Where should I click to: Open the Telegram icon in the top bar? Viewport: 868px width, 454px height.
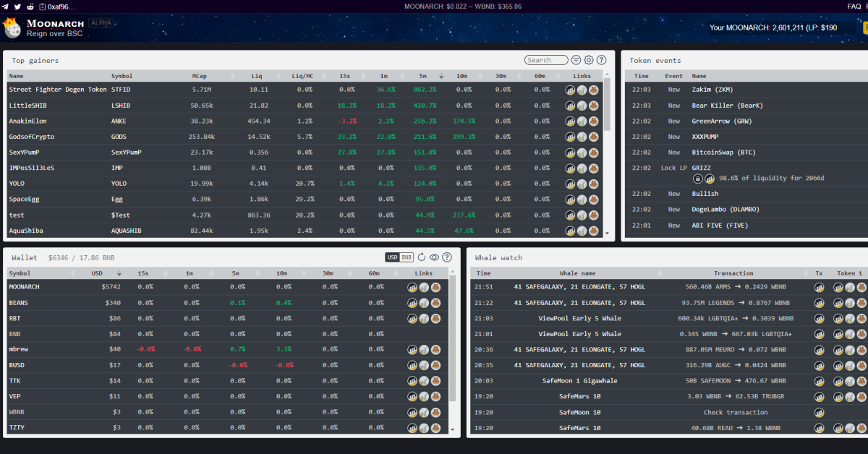tap(6, 6)
